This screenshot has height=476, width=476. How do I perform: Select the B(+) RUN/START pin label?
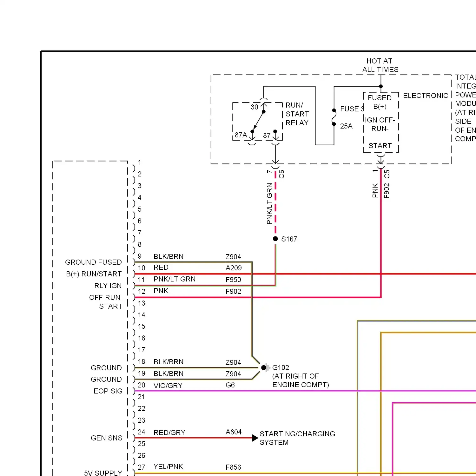(94, 274)
